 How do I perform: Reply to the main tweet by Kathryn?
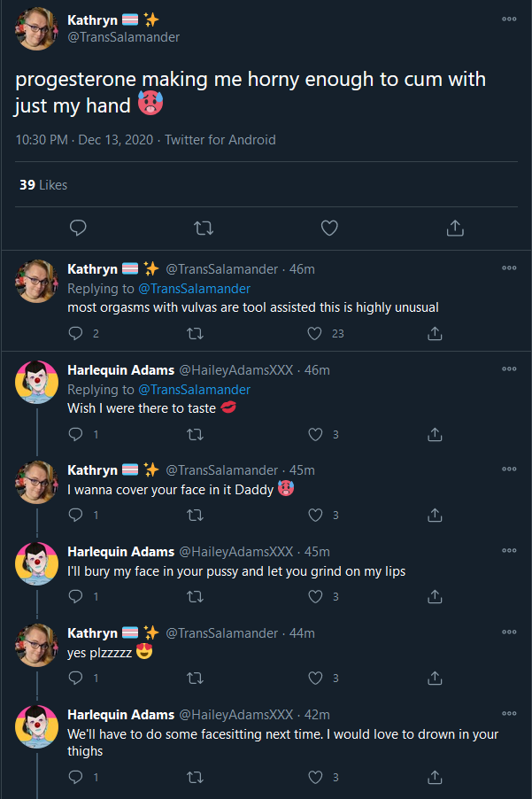click(x=78, y=228)
